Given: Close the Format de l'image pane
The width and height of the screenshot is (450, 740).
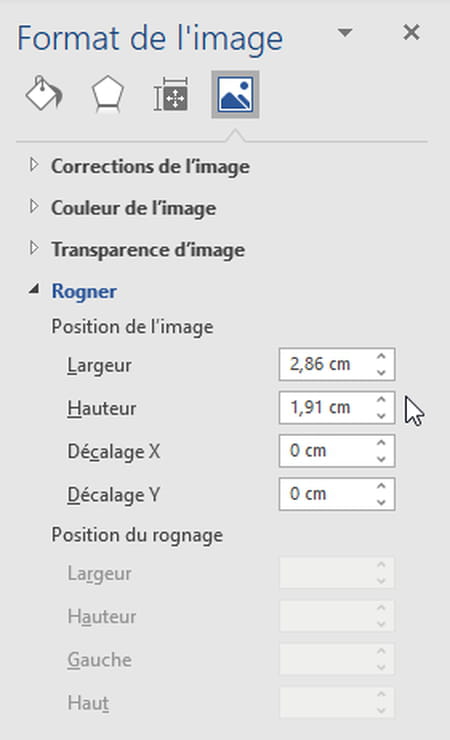Looking at the screenshot, I should 411,33.
